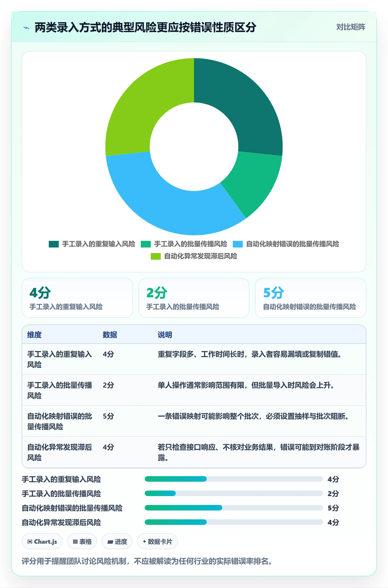The image size is (388, 588).
Task: Click progress label 自动化映射错误的批量传播风险
Action: click(72, 508)
